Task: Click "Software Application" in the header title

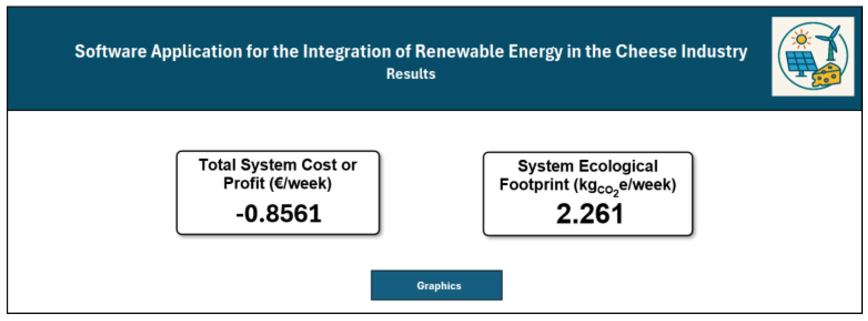Action: [159, 51]
